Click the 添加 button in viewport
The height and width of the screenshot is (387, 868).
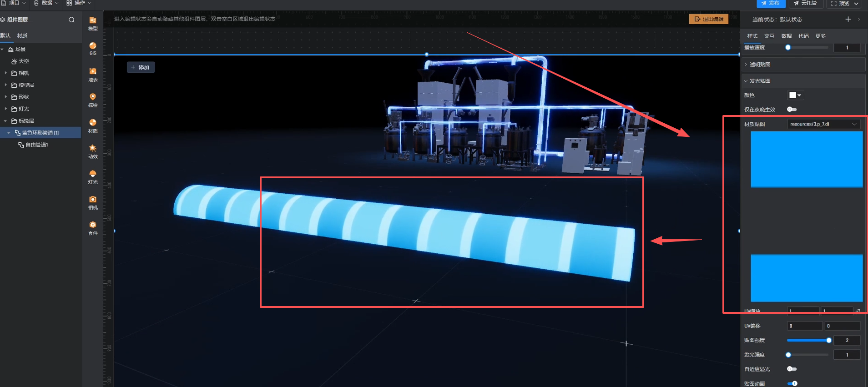pyautogui.click(x=141, y=67)
